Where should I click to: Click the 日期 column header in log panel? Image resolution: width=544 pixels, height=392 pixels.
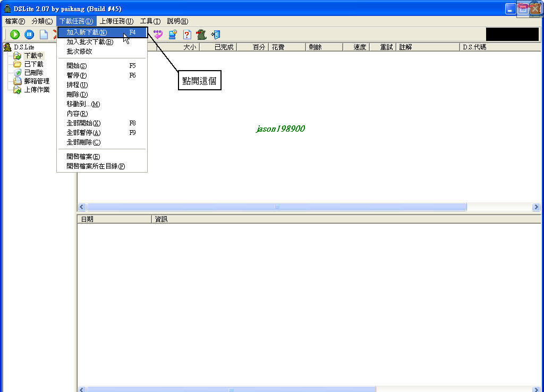(115, 219)
